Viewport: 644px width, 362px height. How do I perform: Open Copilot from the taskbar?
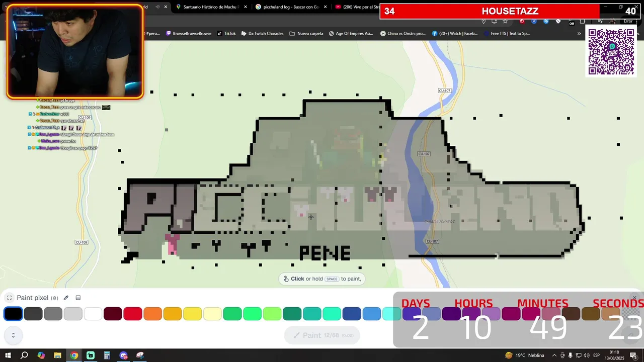(x=41, y=355)
